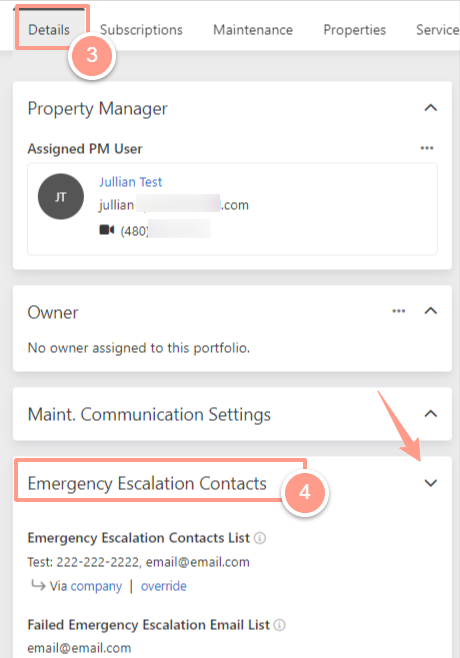Click the video camera phone icon
Image resolution: width=460 pixels, height=658 pixels.
pyautogui.click(x=107, y=230)
